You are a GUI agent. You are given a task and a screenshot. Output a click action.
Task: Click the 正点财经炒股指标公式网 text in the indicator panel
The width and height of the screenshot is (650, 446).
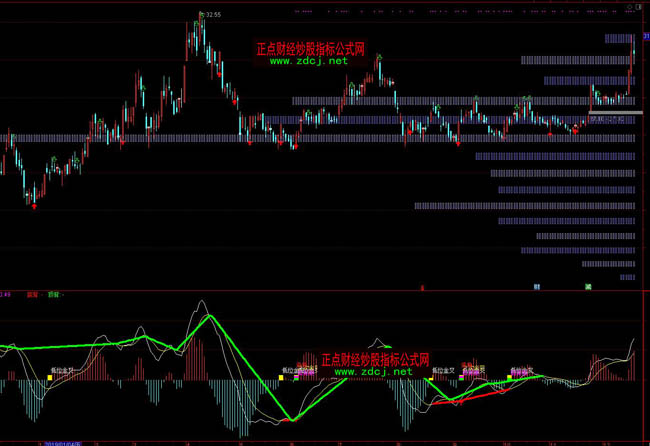click(374, 358)
